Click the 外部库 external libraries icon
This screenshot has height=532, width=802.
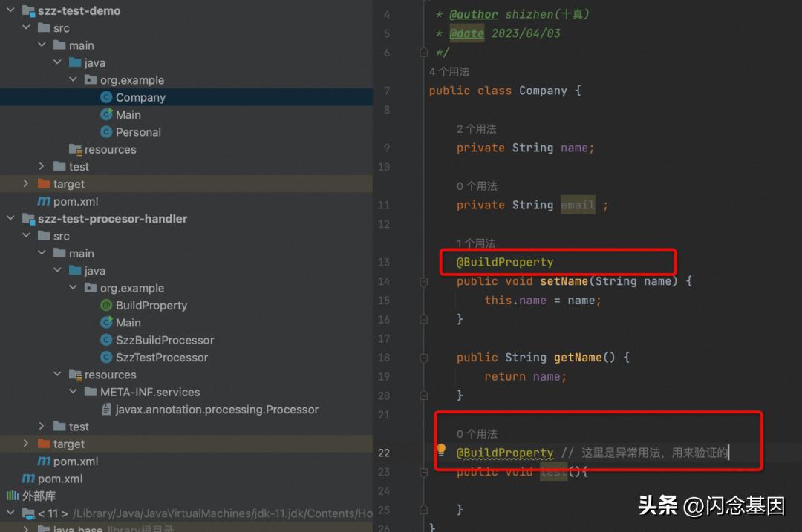[x=11, y=496]
